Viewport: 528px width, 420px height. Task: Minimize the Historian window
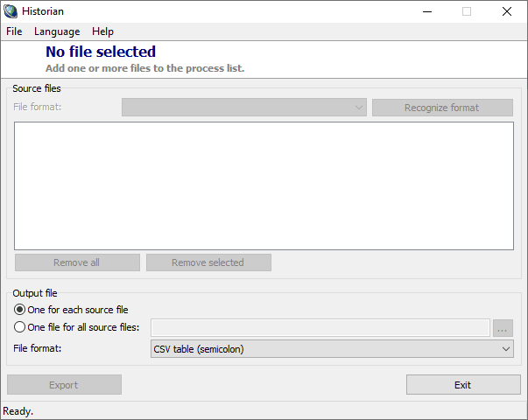426,11
